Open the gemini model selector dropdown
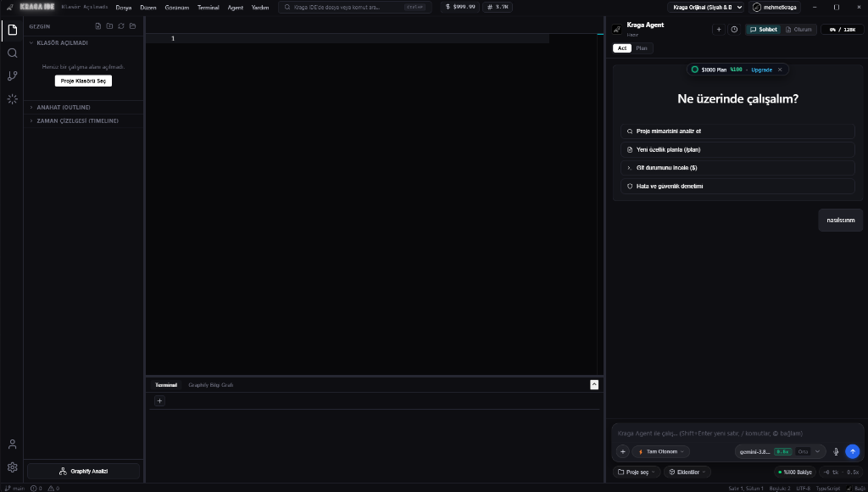The width and height of the screenshot is (868, 492). click(x=780, y=451)
